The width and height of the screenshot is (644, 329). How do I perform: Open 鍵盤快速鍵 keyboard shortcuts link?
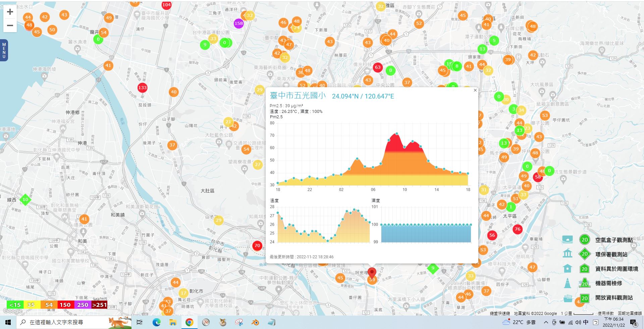click(500, 313)
